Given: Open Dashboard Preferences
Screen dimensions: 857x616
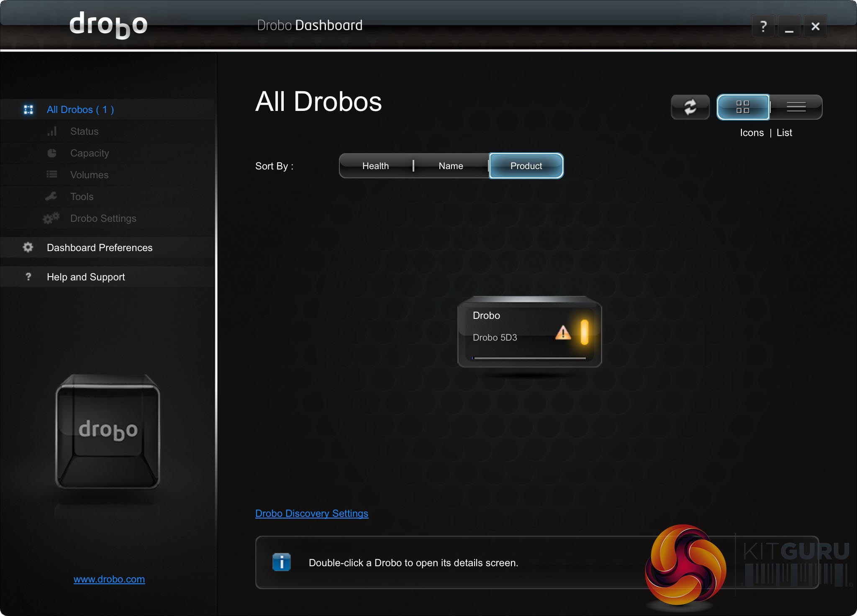Looking at the screenshot, I should [100, 248].
